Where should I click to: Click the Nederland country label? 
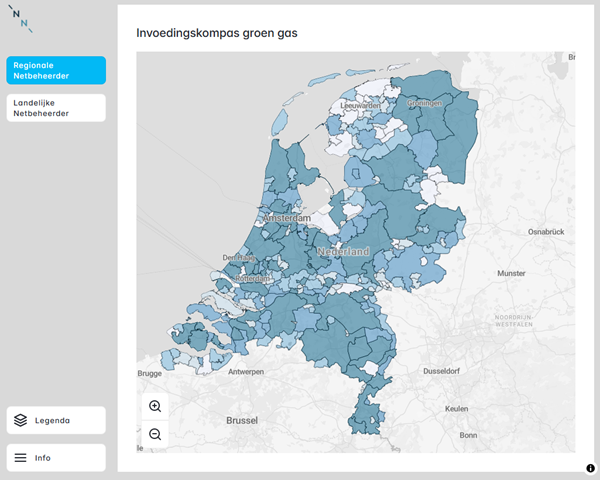click(x=344, y=252)
